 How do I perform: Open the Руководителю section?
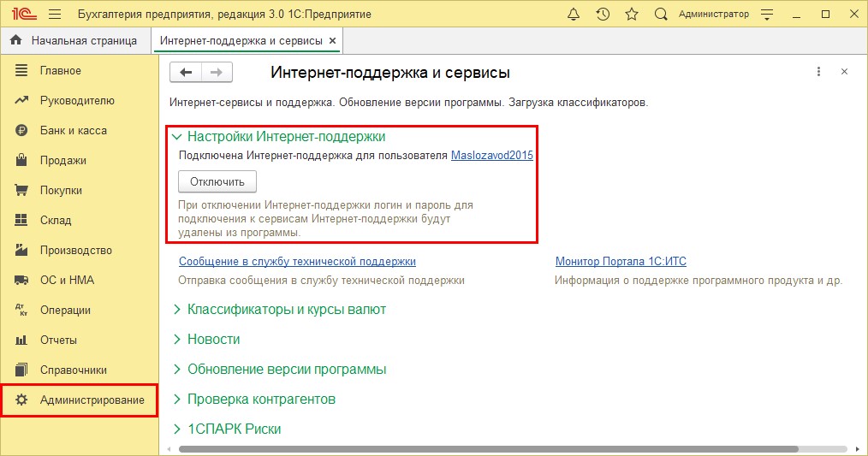79,100
